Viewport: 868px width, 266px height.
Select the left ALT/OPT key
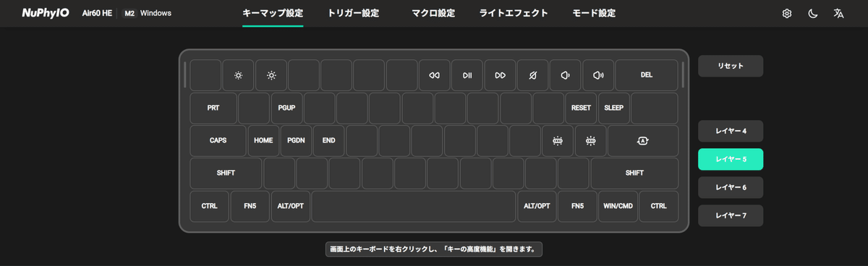point(291,206)
